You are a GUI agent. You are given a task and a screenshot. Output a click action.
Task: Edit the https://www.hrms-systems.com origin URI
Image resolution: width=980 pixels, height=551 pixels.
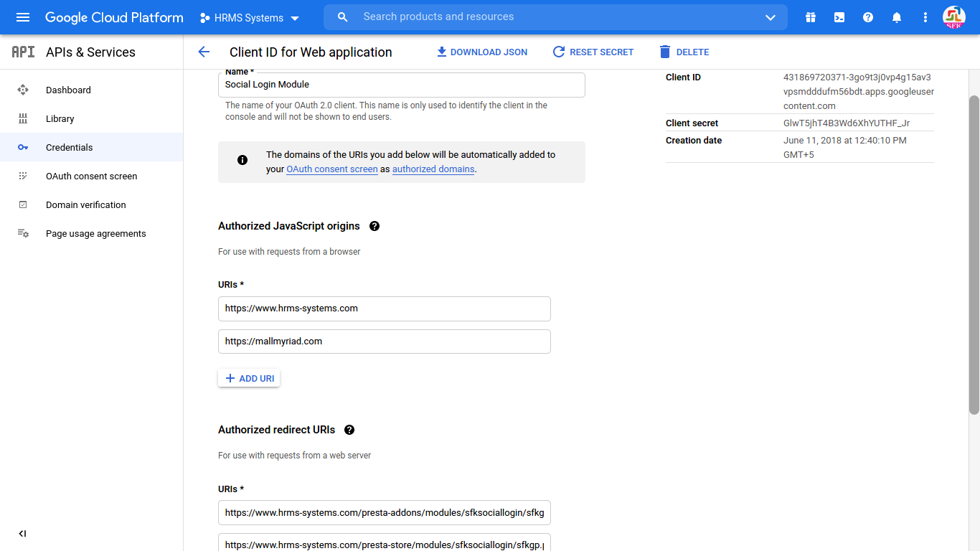(385, 309)
